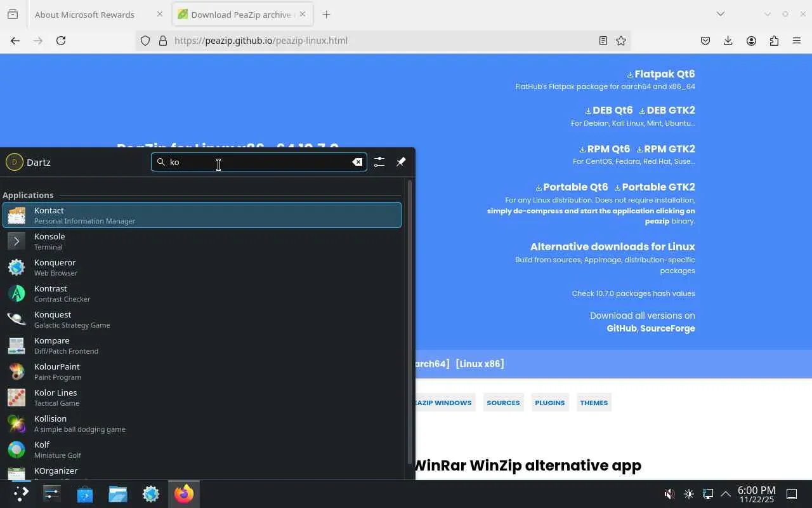This screenshot has height=508, width=812.
Task: Download the RPM GTK2 package
Action: click(666, 149)
